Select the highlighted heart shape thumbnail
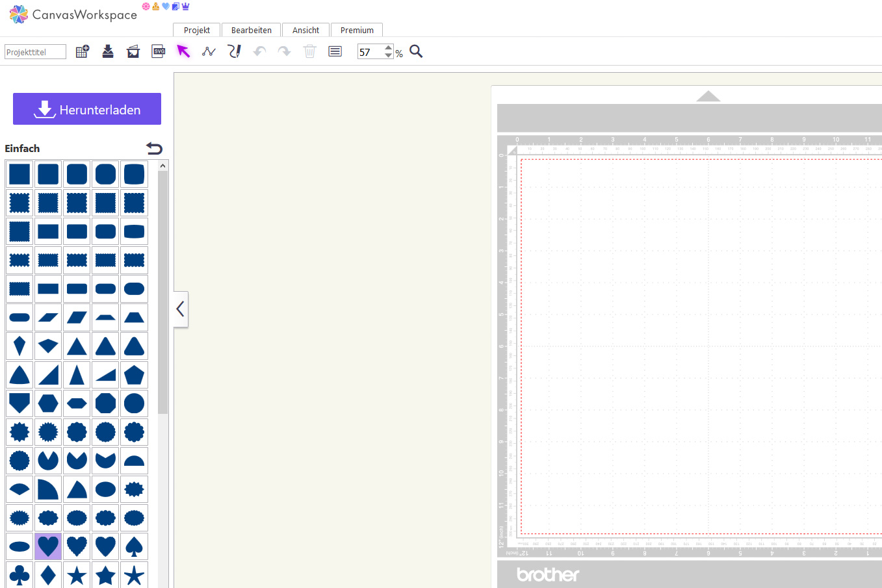This screenshot has width=882, height=588. (48, 546)
